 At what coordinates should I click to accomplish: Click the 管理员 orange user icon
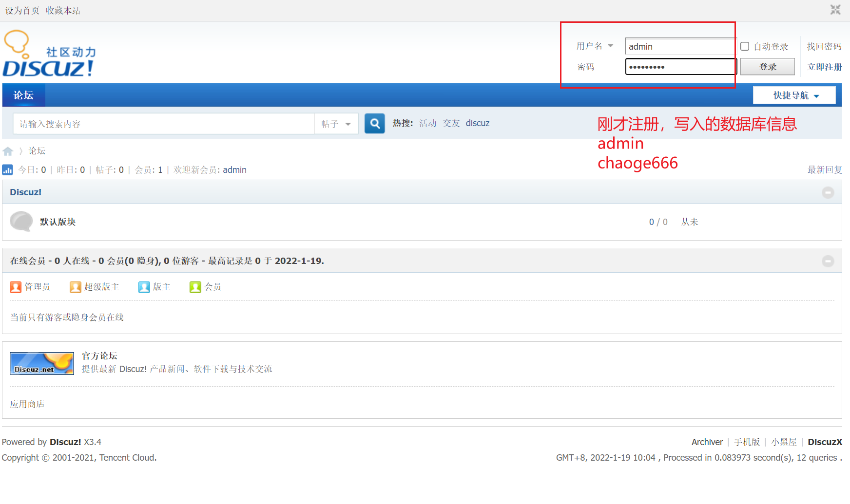(16, 287)
